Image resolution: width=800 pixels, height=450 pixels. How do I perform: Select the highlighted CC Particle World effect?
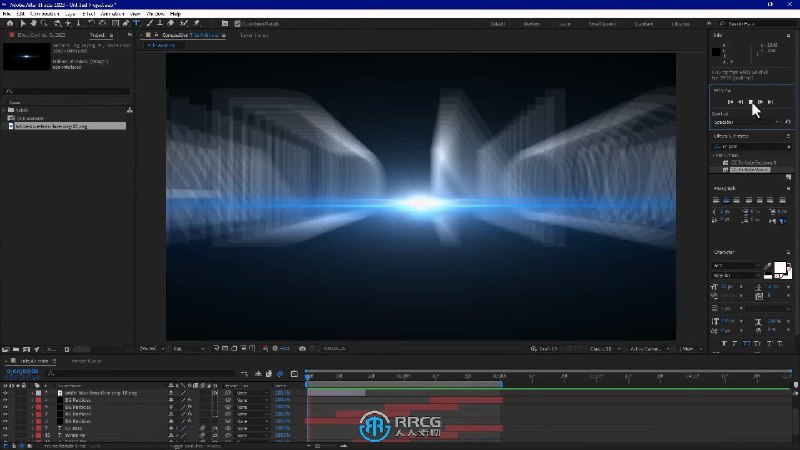click(749, 169)
